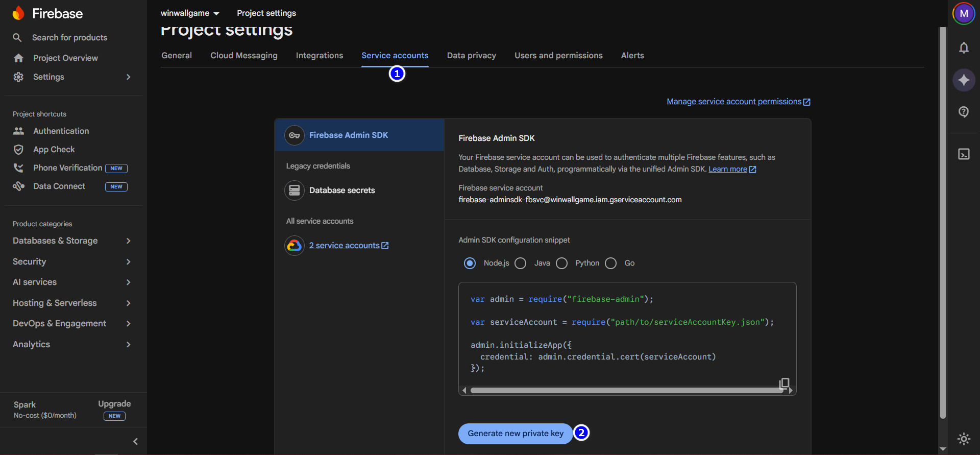Screen dimensions: 980x455
Task: Open the Alerts tab
Action: point(632,55)
